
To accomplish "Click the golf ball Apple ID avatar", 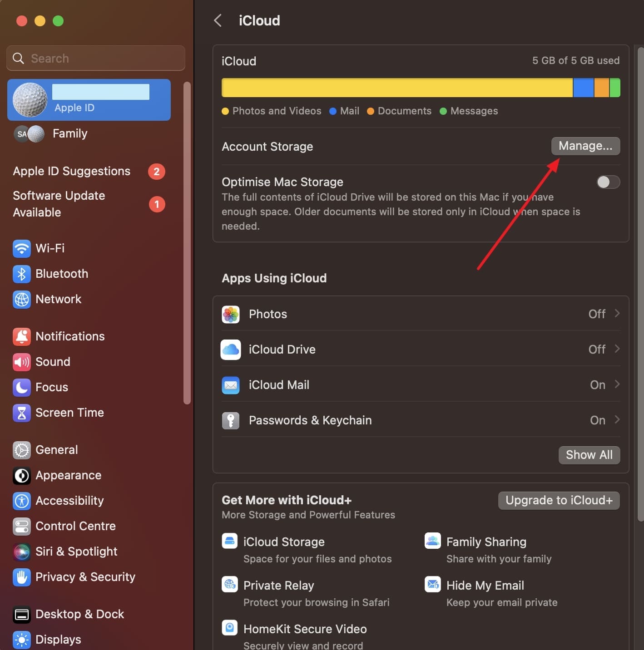I will [x=30, y=100].
